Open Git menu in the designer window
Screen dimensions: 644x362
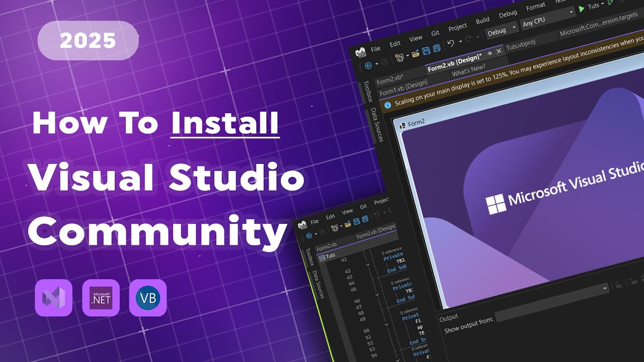(x=435, y=33)
